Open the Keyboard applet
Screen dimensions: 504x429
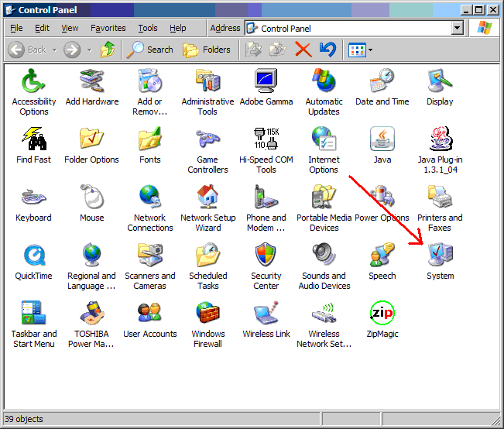[34, 197]
